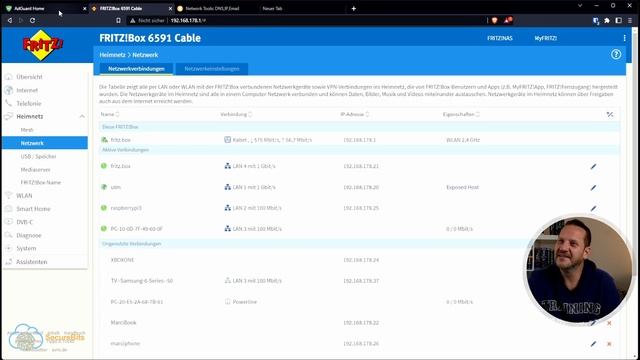This screenshot has width=640, height=360.
Task: Open Mesh under Heimnetz
Action: (27, 130)
